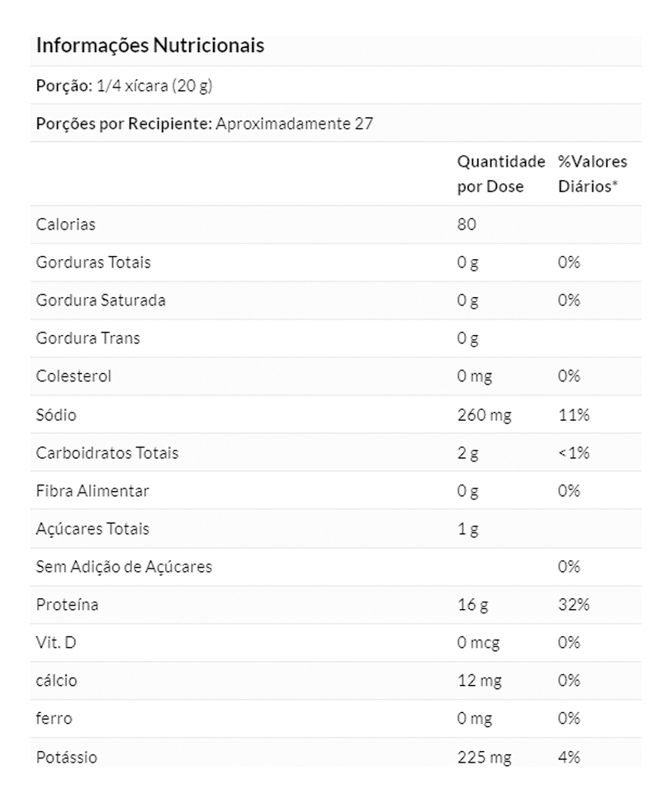Select the Sem Adição de Açúcares text

pos(124,567)
